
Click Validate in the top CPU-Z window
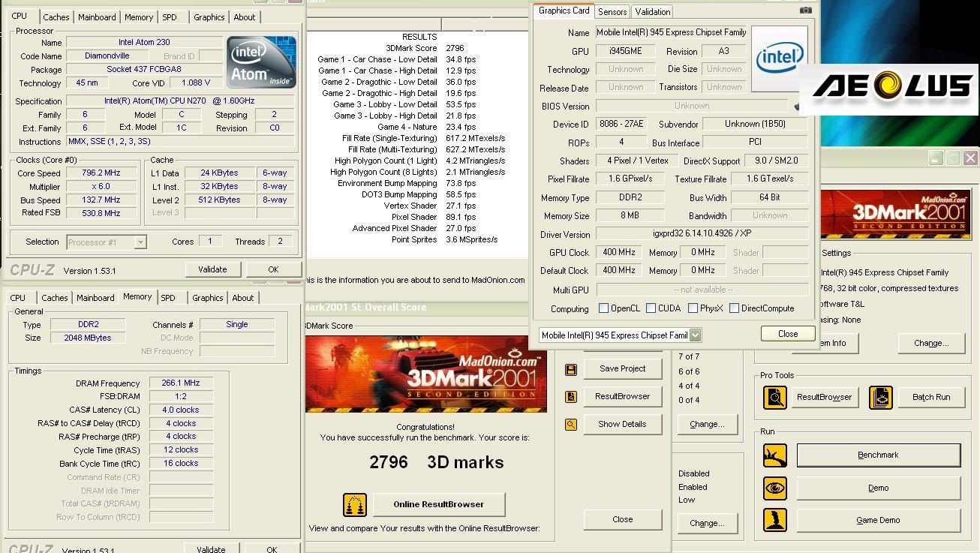tap(212, 269)
